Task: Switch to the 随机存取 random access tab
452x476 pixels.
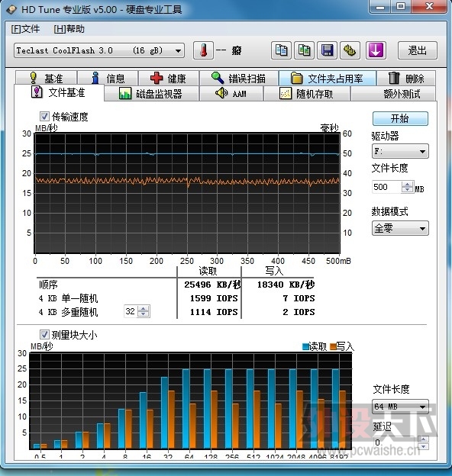Action: (x=307, y=94)
